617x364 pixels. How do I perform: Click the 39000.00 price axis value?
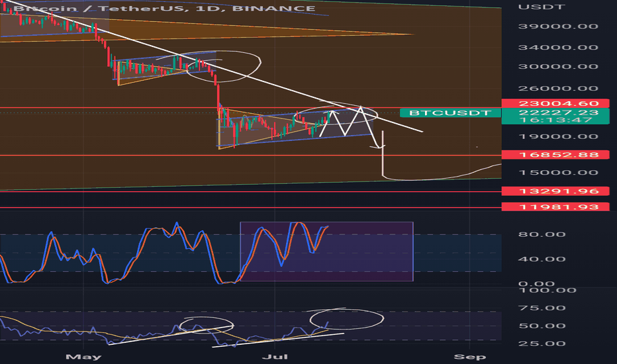[558, 26]
